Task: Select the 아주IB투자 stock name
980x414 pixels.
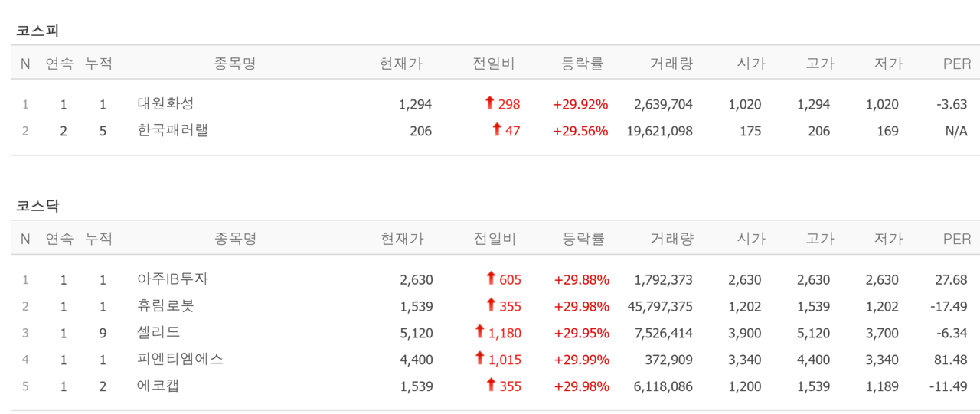Action: click(x=173, y=279)
